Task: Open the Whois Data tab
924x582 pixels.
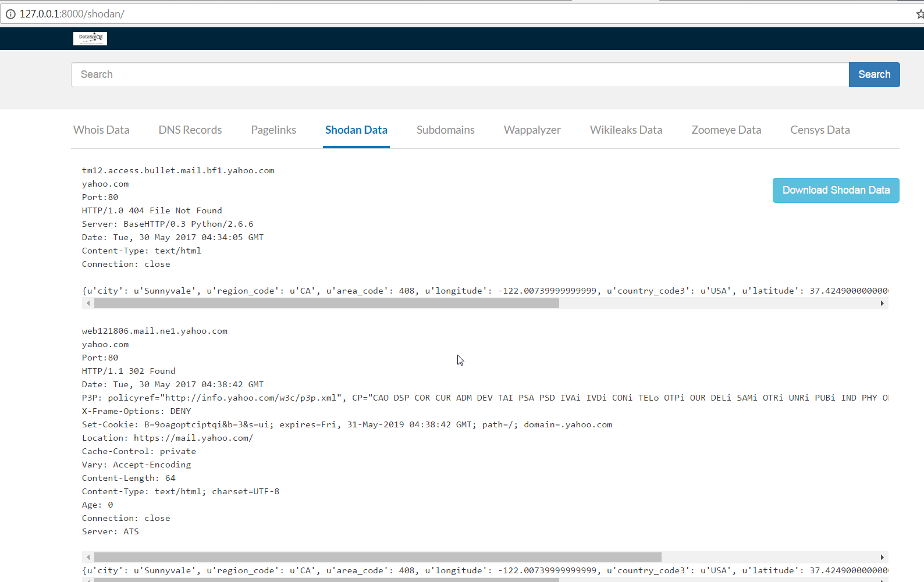Action: coord(101,130)
